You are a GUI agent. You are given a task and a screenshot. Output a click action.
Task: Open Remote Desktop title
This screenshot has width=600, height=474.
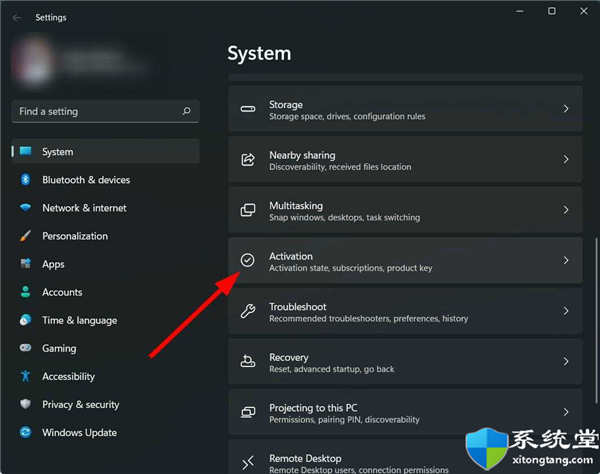point(305,458)
